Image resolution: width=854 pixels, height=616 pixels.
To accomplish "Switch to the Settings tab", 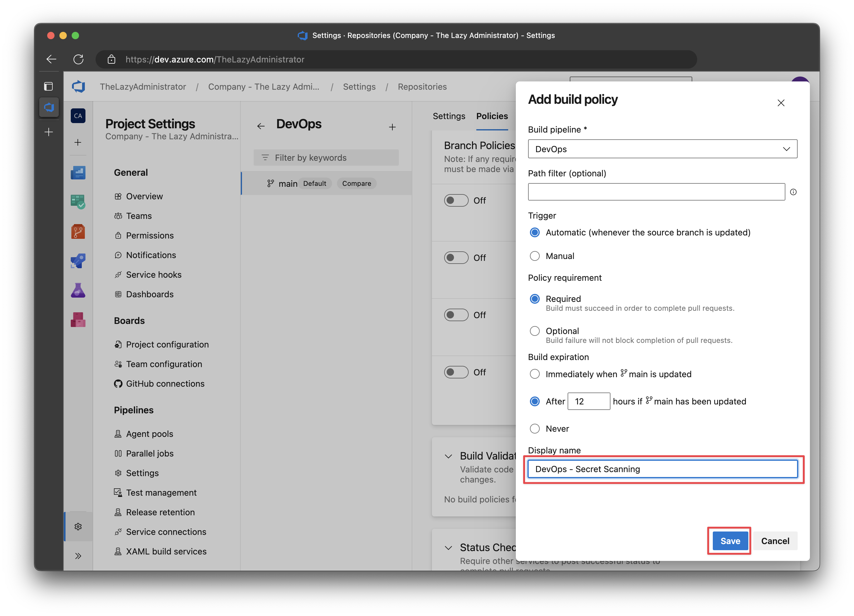I will pyautogui.click(x=449, y=116).
